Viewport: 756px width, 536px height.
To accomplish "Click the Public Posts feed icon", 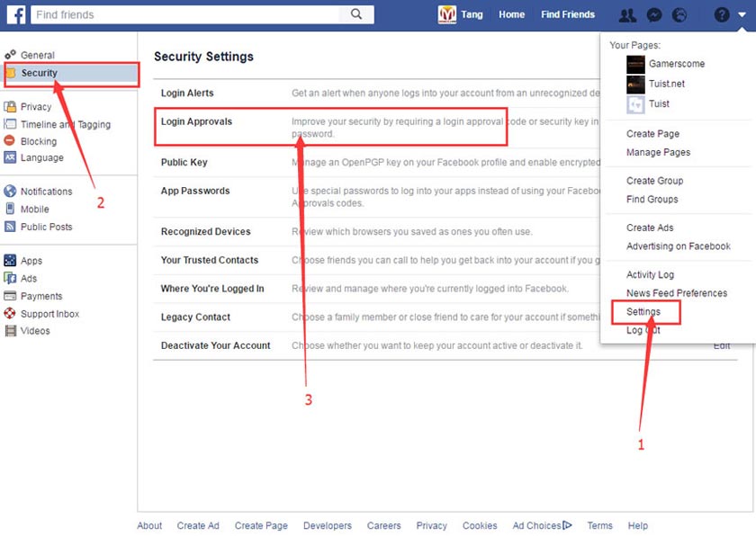I will (10, 227).
